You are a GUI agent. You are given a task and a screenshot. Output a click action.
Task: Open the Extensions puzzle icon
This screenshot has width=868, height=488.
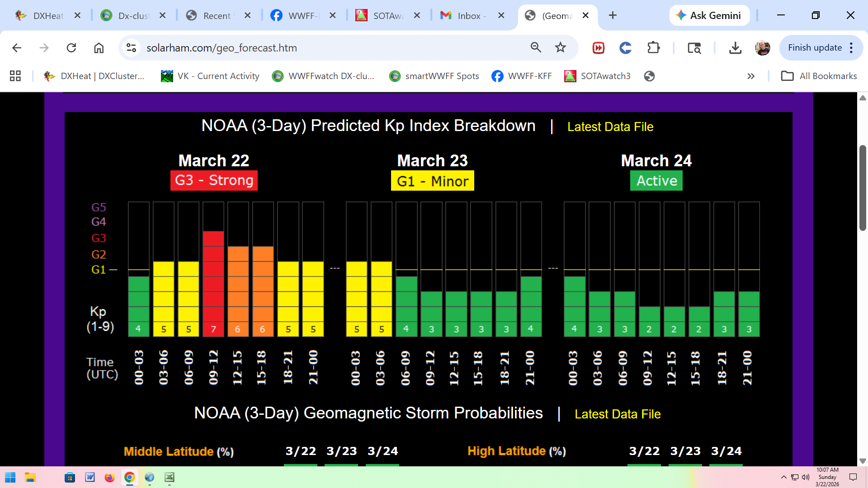point(653,47)
